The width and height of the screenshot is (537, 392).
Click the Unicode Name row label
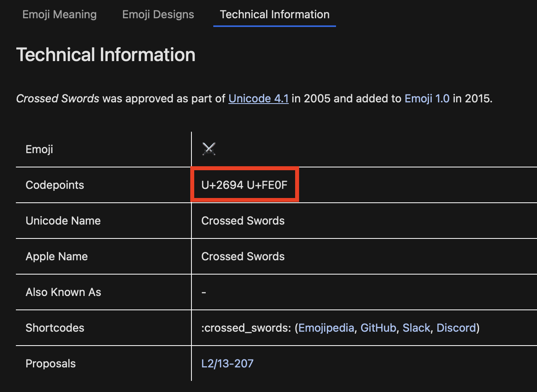(63, 221)
